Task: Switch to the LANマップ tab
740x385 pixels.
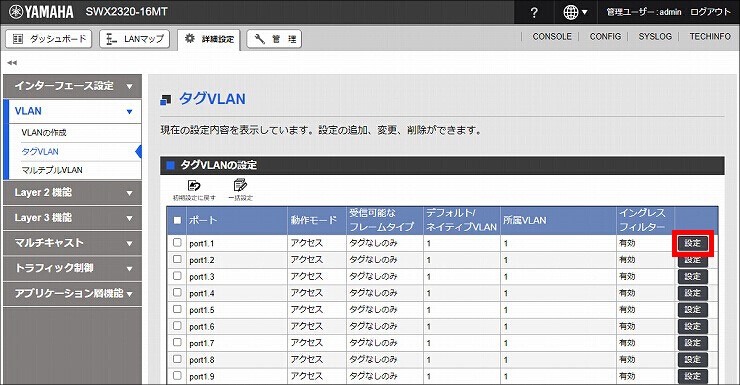Action: pos(135,39)
